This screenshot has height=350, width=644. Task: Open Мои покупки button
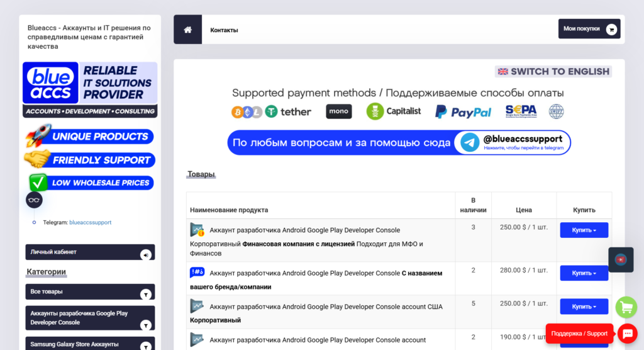[x=589, y=29]
